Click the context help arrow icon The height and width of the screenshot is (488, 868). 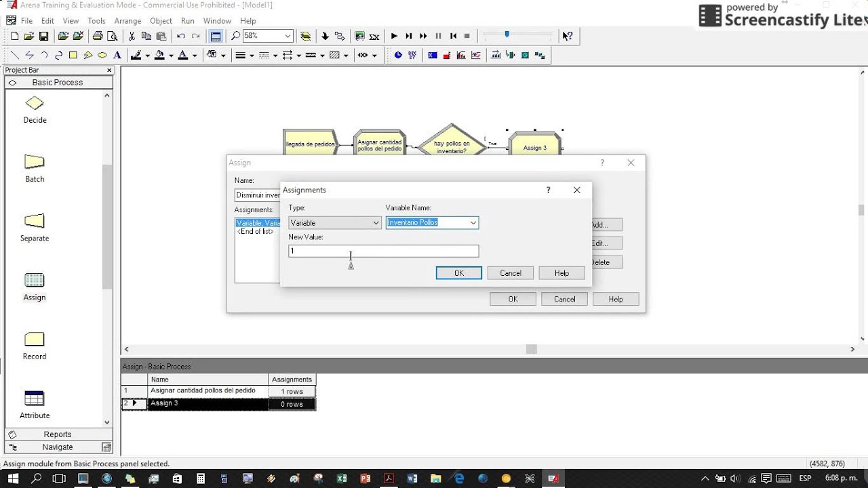click(x=568, y=36)
